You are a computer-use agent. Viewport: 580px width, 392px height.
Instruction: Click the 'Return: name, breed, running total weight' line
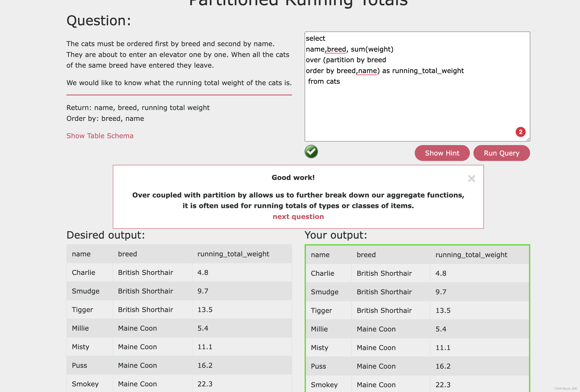tap(138, 107)
